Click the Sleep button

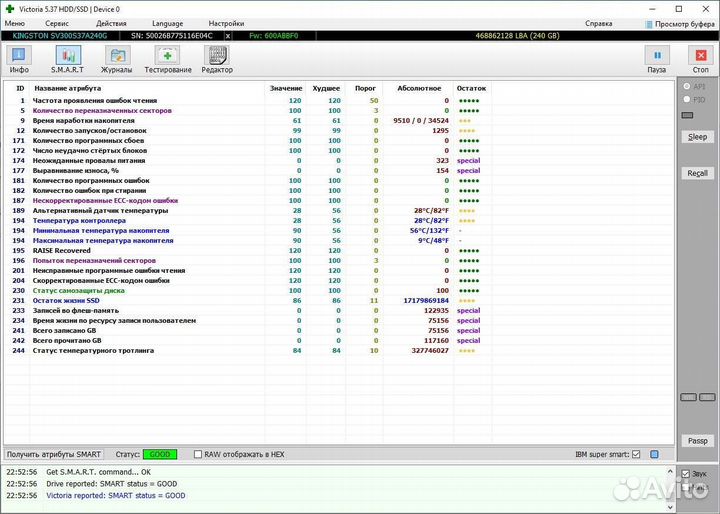coord(697,137)
